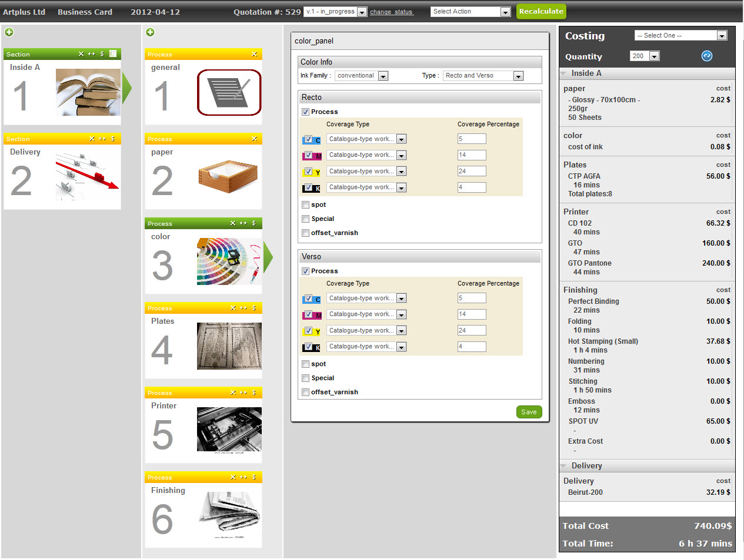744x560 pixels.
Task: Toggle Cyan checkbox in Recto
Action: click(308, 139)
